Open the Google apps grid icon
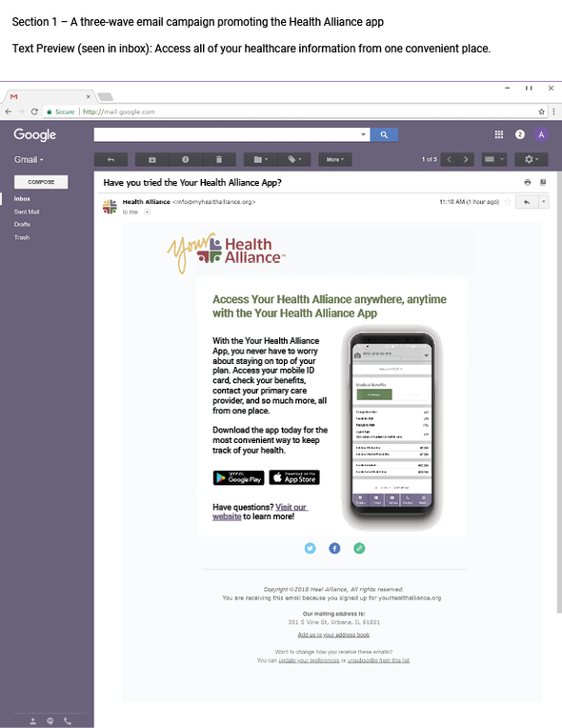 point(498,134)
